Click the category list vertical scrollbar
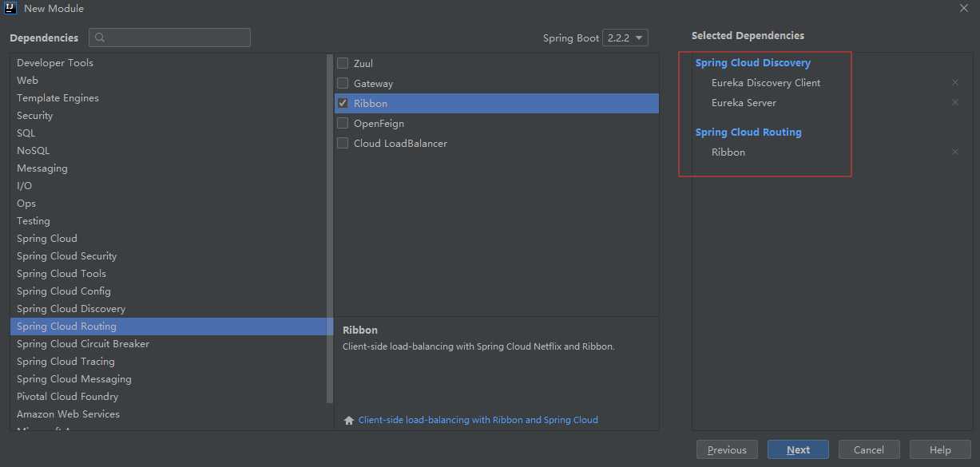The width and height of the screenshot is (980, 467). point(330,228)
